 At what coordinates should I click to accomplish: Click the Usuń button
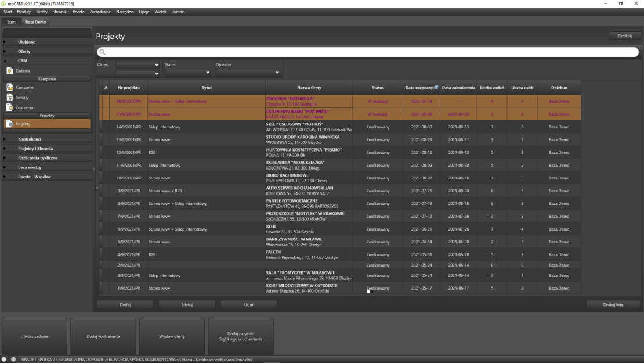248,305
